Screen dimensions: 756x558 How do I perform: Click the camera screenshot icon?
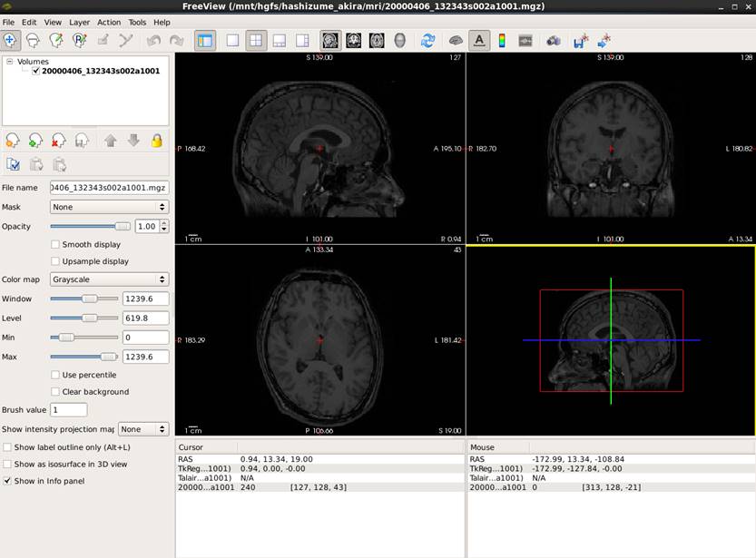(553, 41)
